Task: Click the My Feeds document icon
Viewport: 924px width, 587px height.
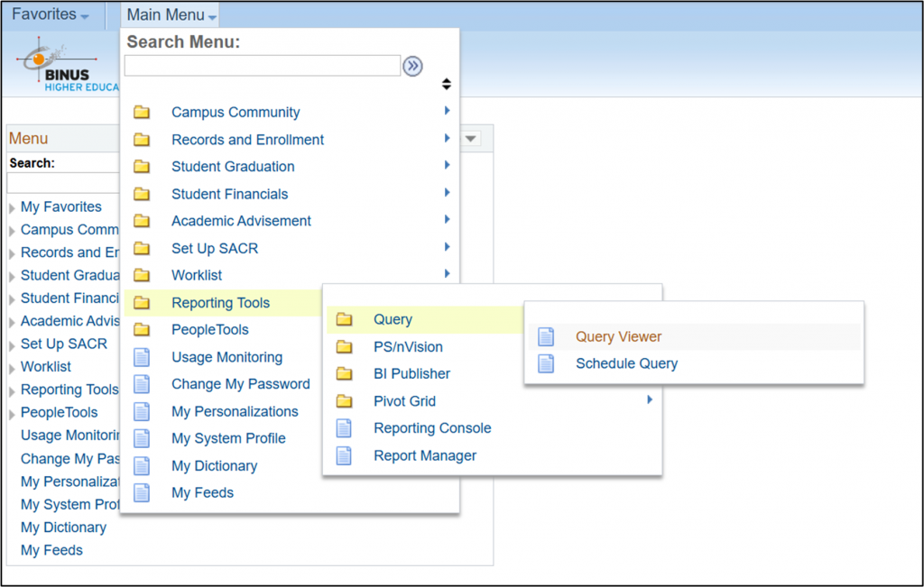Action: click(x=142, y=493)
